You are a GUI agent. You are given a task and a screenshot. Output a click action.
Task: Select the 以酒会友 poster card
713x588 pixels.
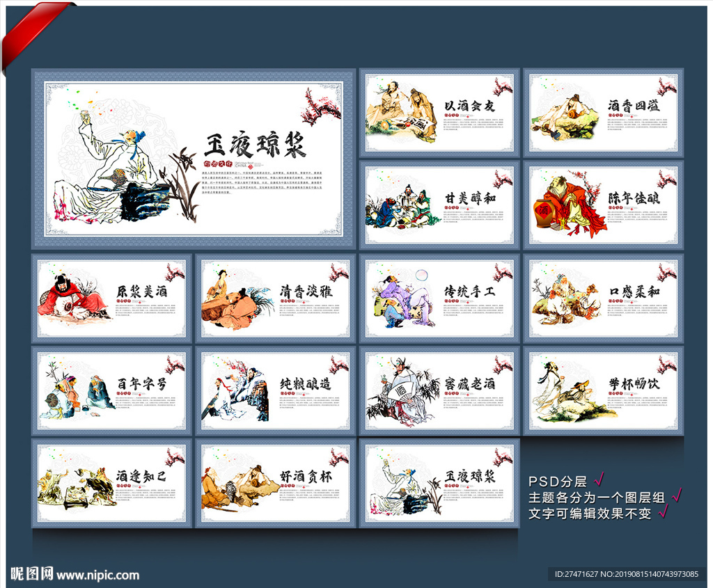439,113
